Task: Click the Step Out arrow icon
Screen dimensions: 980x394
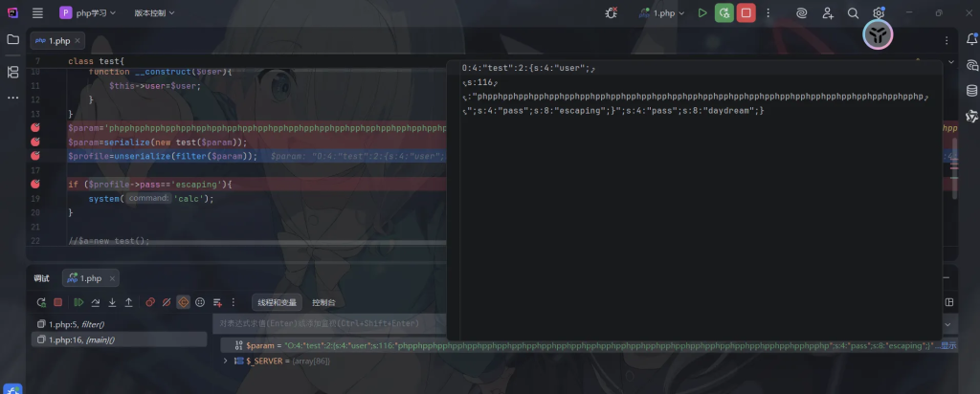Action: (x=129, y=302)
